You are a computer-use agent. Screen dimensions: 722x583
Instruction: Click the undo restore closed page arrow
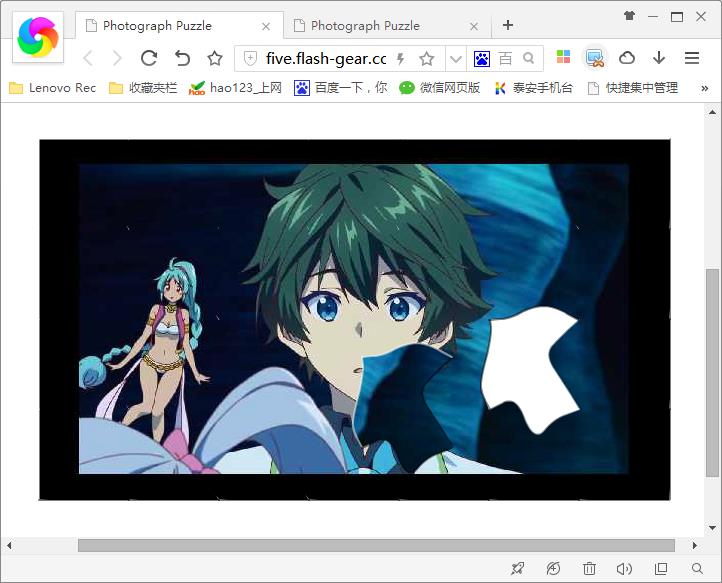click(x=182, y=58)
